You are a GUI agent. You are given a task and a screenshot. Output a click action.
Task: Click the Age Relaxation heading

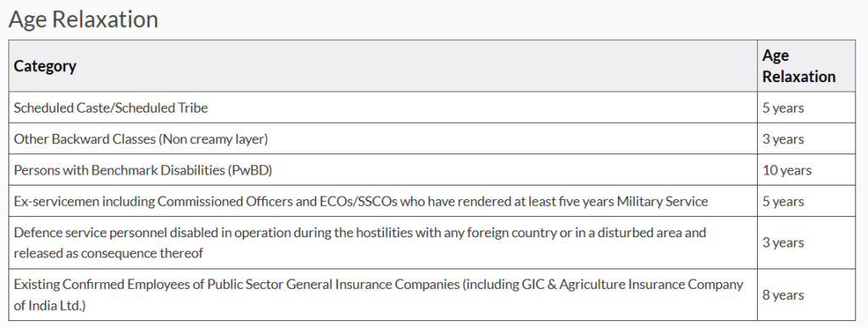83,19
